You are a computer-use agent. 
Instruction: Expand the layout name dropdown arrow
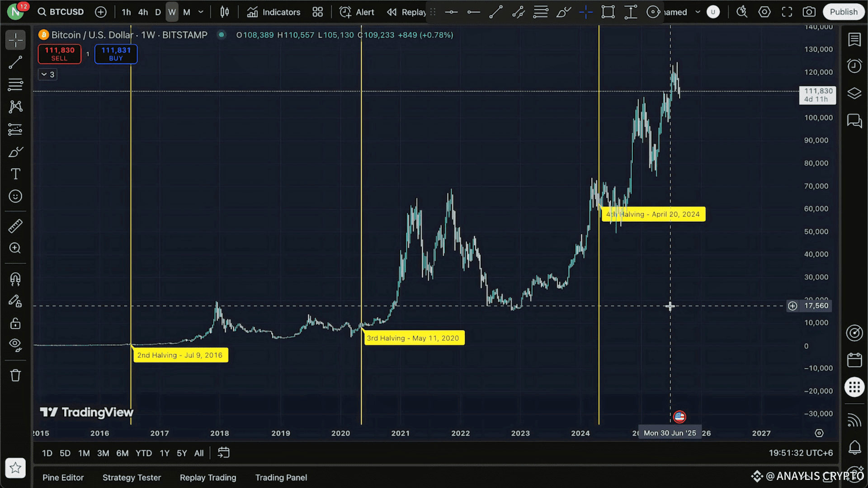pyautogui.click(x=698, y=12)
